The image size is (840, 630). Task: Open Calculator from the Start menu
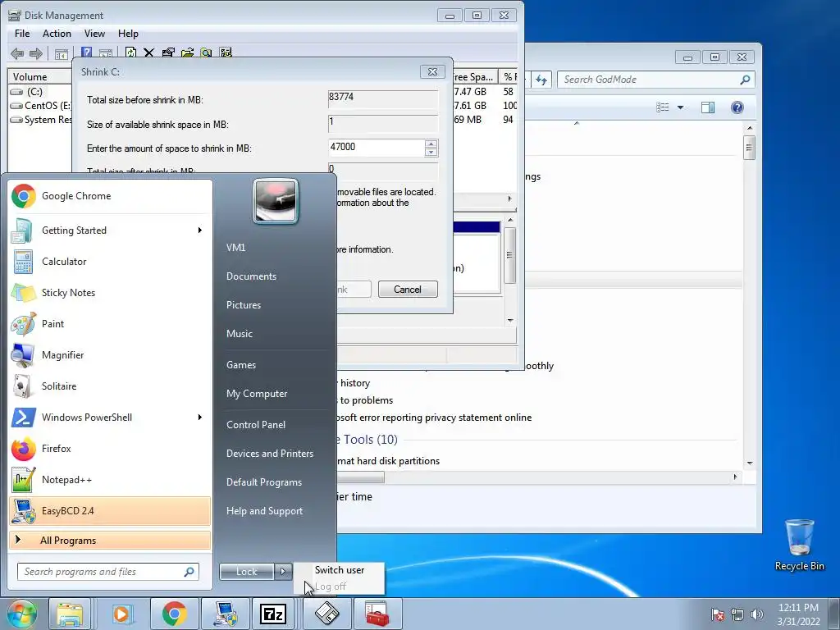click(x=110, y=262)
